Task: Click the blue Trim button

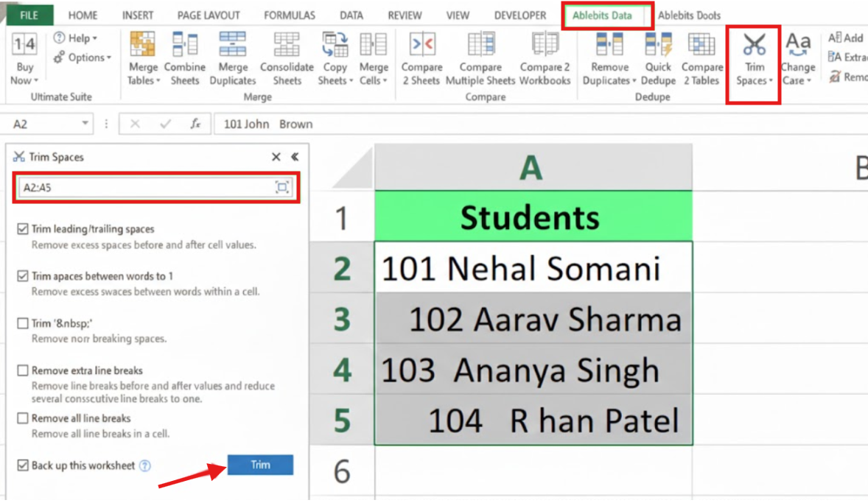Action: point(260,465)
